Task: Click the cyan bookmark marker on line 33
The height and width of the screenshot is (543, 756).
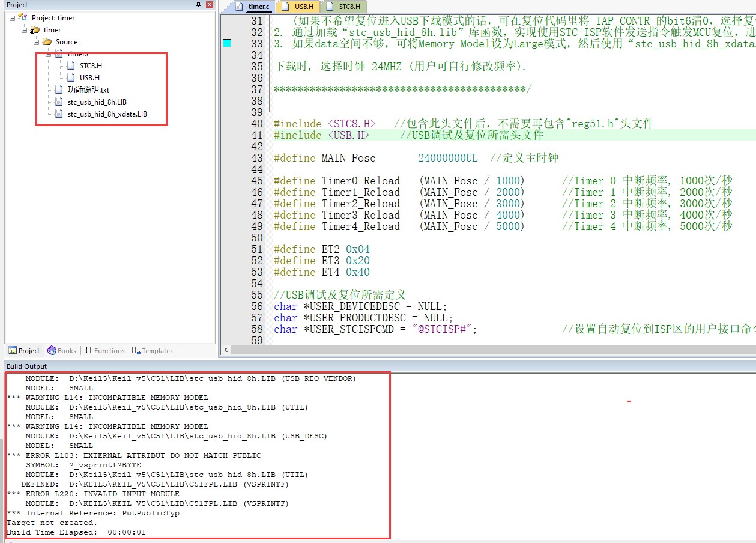Action: click(x=226, y=43)
